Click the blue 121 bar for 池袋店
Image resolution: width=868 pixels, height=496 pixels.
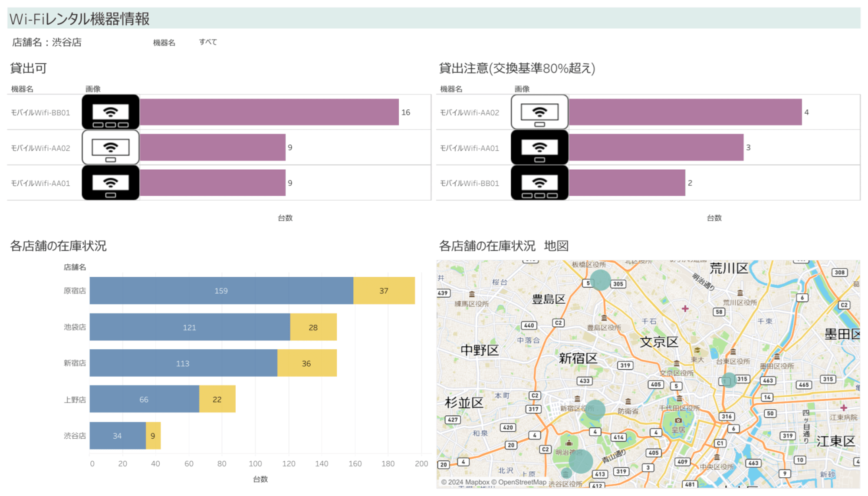(x=190, y=327)
